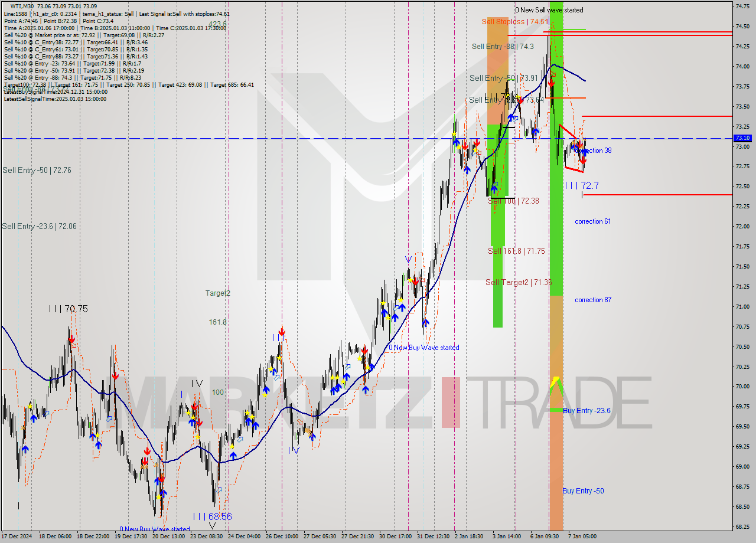The height and width of the screenshot is (543, 756).
Task: Click the '7 Jan 05:00' time axis label
Action: pyautogui.click(x=583, y=537)
